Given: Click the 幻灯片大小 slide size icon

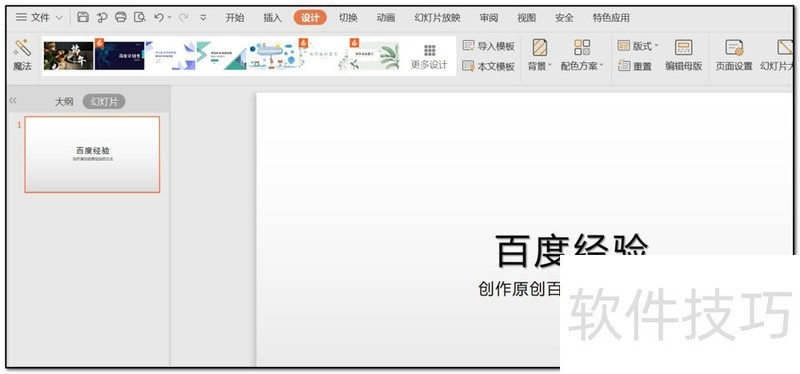Looking at the screenshot, I should click(x=785, y=47).
